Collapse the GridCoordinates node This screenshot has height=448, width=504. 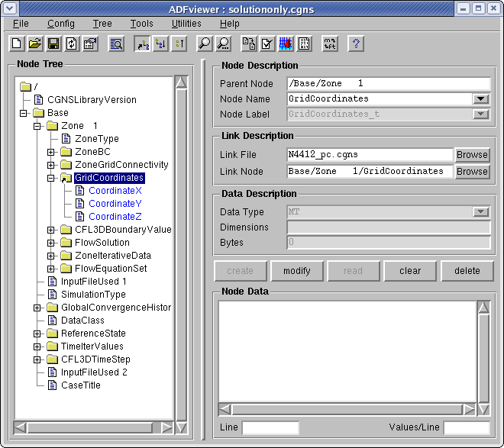click(x=51, y=178)
